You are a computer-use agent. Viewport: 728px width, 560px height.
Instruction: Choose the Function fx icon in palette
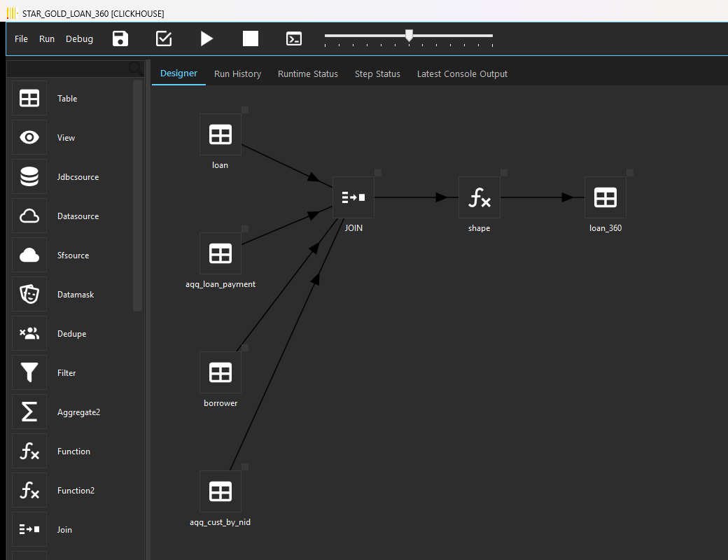(29, 451)
